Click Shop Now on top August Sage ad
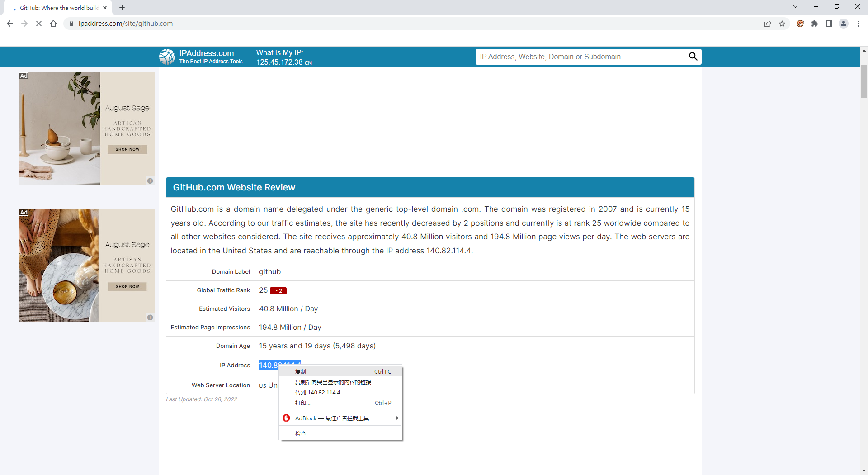The image size is (868, 475). tap(127, 149)
